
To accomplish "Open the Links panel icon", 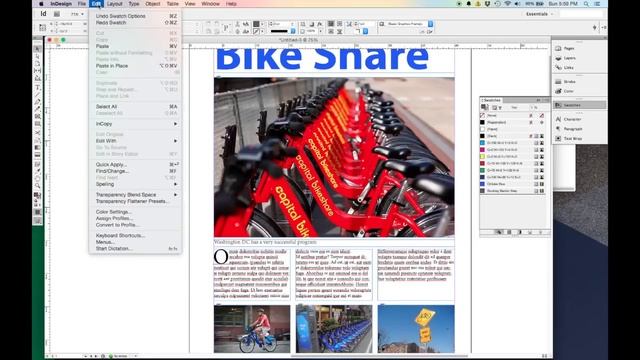I will tap(558, 68).
